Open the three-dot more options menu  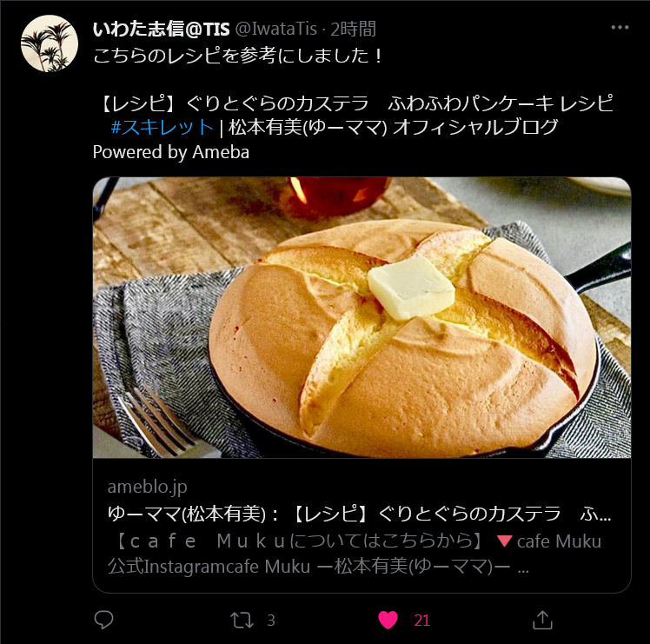620,27
